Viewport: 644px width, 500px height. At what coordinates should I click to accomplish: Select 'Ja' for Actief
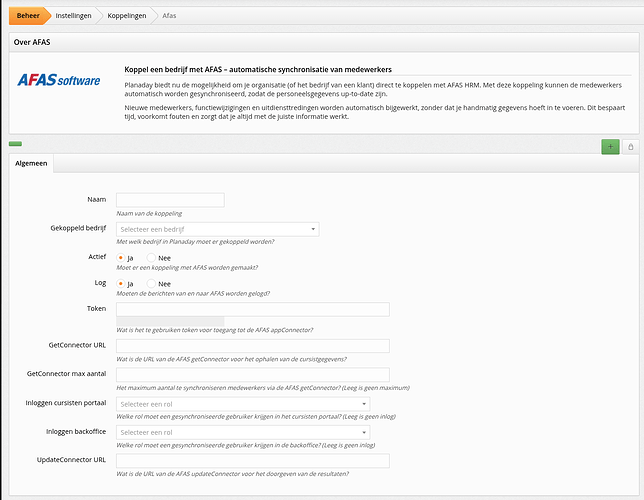coord(122,258)
